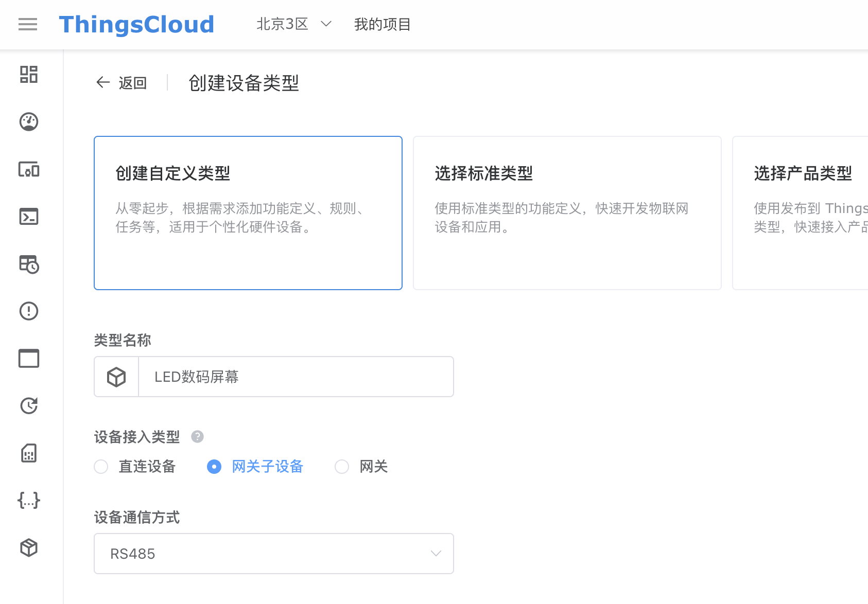This screenshot has height=604, width=868.
Task: Open the alert exclamation sidebar icon
Action: coord(29,311)
